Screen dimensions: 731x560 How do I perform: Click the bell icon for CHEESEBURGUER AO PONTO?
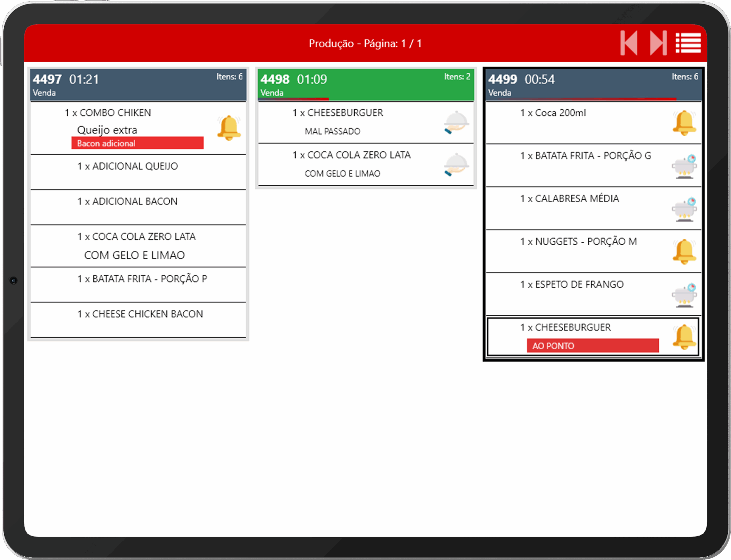coord(684,337)
